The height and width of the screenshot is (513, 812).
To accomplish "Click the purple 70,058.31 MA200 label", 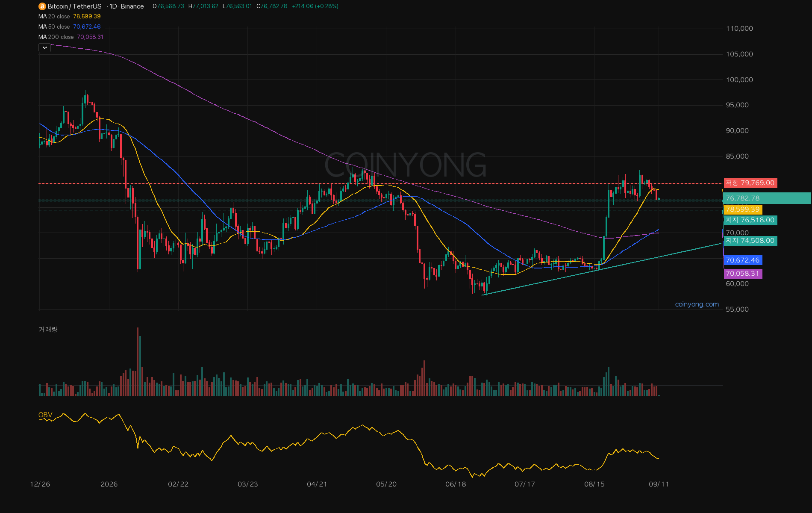I will coord(743,274).
